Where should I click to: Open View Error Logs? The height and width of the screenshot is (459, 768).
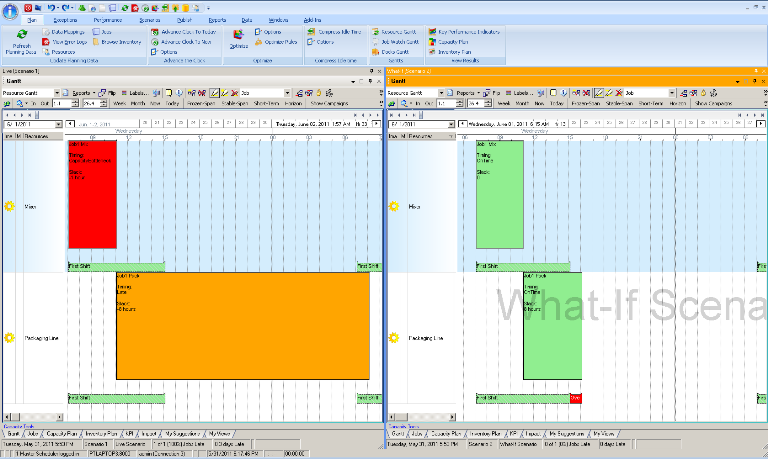[x=65, y=42]
